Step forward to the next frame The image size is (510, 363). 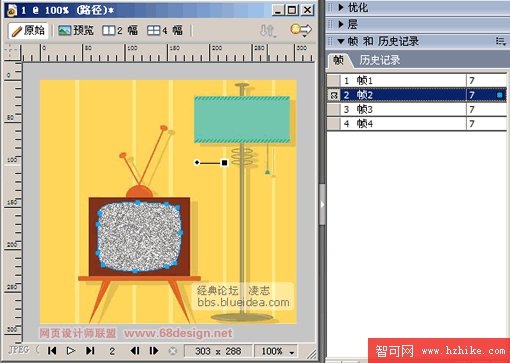154,351
